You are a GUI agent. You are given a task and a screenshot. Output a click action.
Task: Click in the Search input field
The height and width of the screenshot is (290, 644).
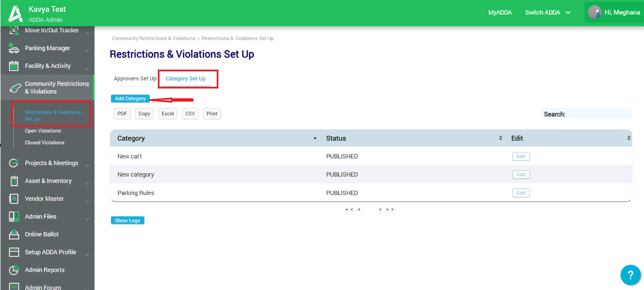(599, 114)
